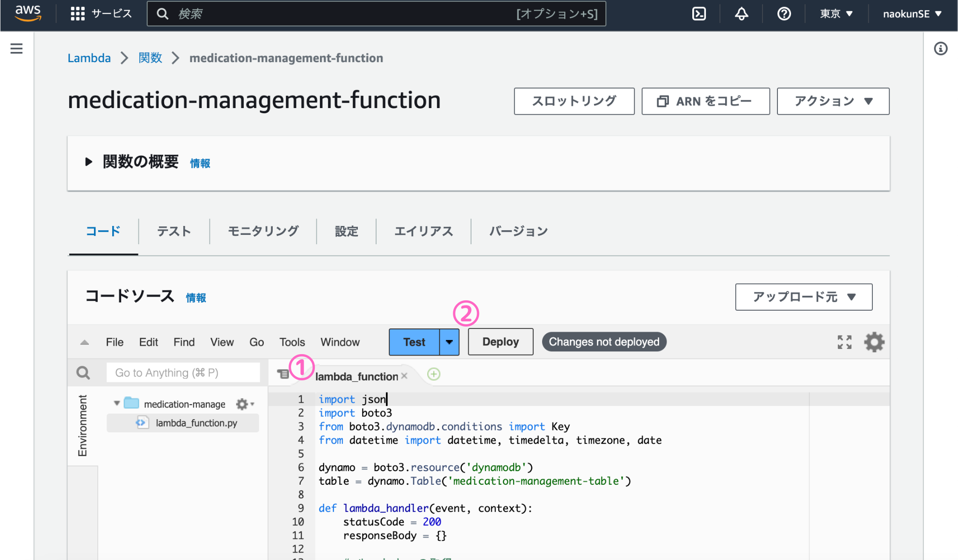Open the naokunSE account menu
The width and height of the screenshot is (958, 560).
(x=912, y=14)
